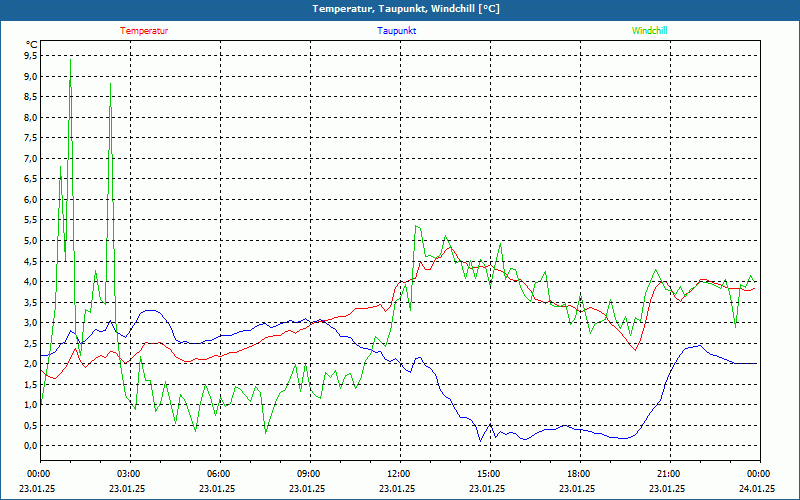Click the 9,0 y-axis value
Viewport: 800px width, 500px height.
coord(31,77)
